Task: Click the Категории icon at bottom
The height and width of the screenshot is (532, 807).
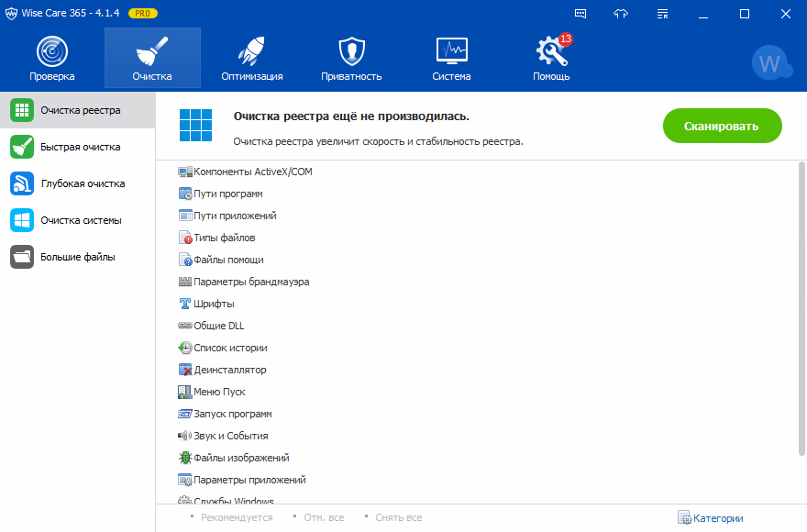Action: (684, 518)
